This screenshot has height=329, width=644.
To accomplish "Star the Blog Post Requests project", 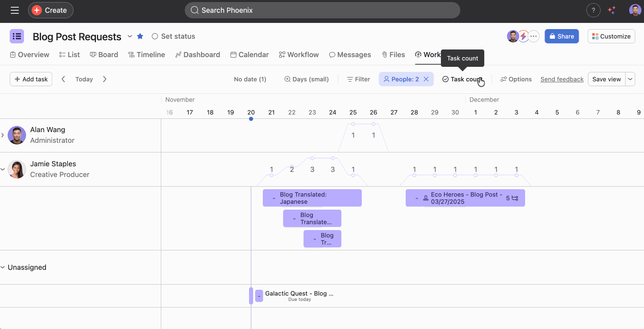I will [x=140, y=36].
